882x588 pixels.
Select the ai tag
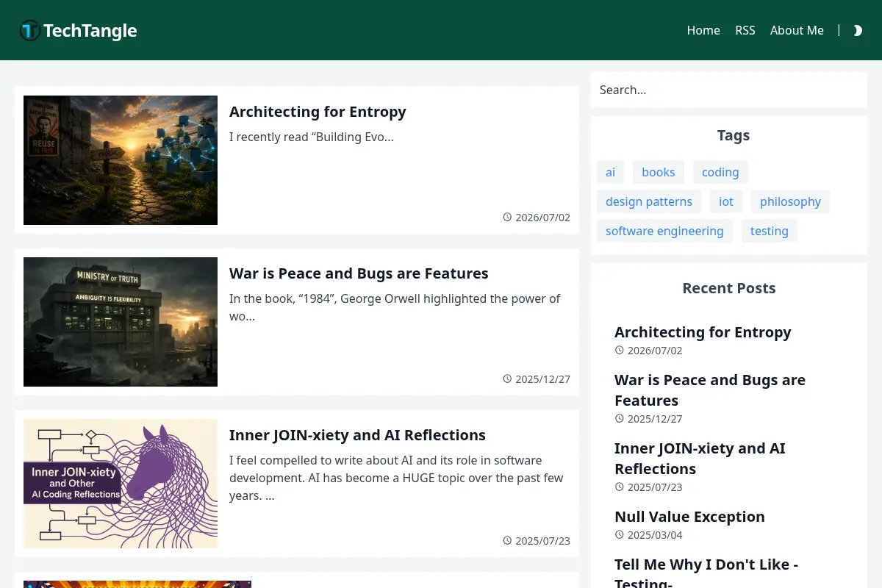(x=610, y=172)
